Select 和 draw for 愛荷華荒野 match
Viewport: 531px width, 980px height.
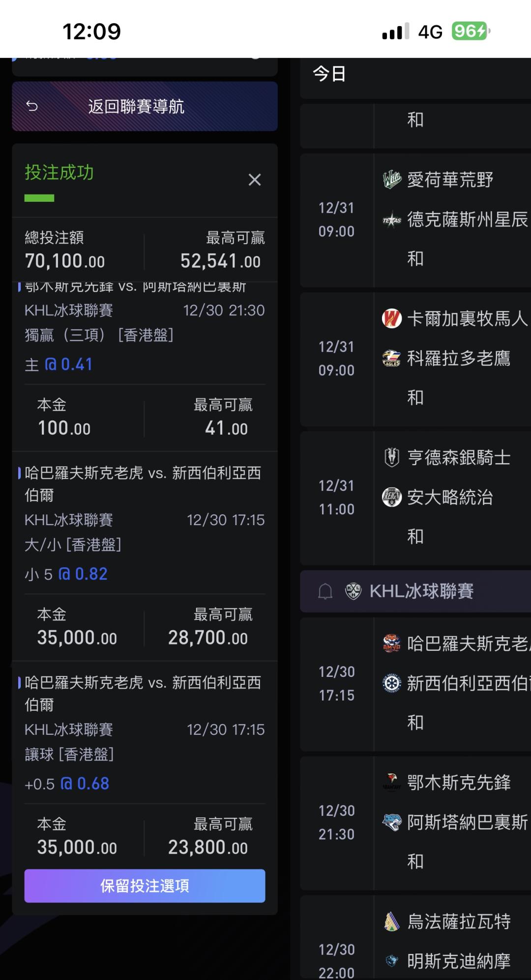[x=415, y=259]
